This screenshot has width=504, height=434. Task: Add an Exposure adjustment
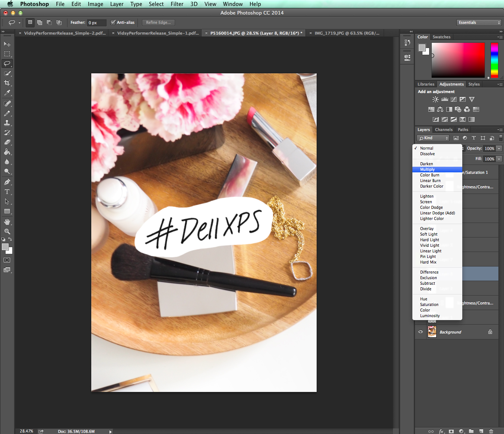pos(463,99)
